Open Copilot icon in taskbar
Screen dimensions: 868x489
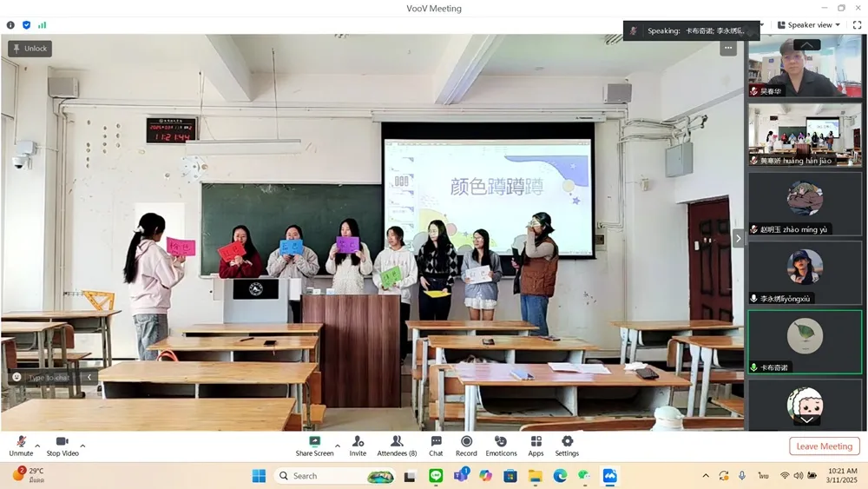tap(485, 476)
